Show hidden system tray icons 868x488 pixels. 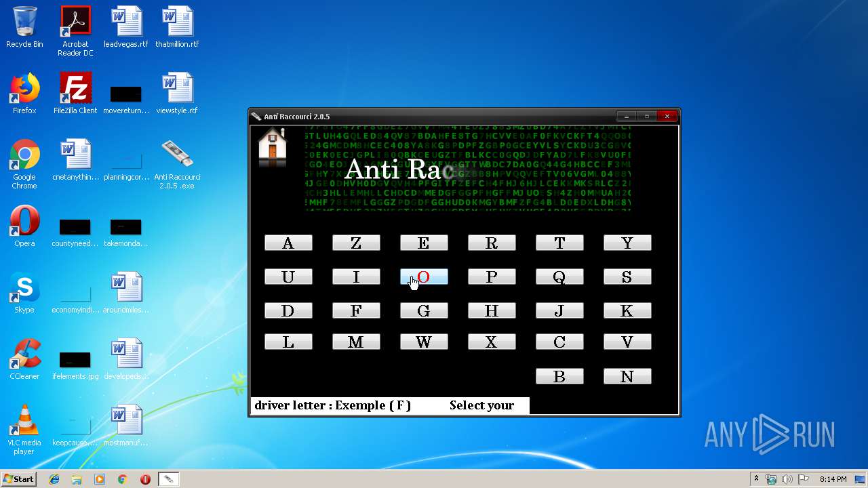[x=756, y=479]
